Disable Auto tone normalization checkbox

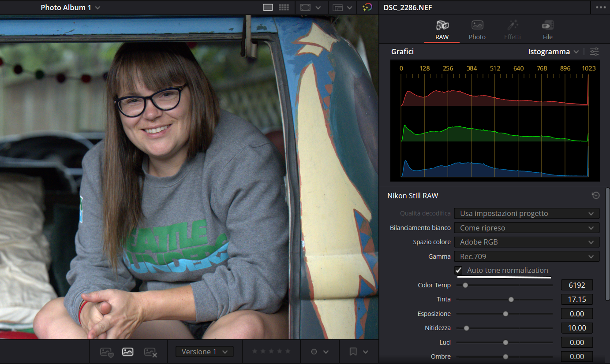(x=459, y=270)
